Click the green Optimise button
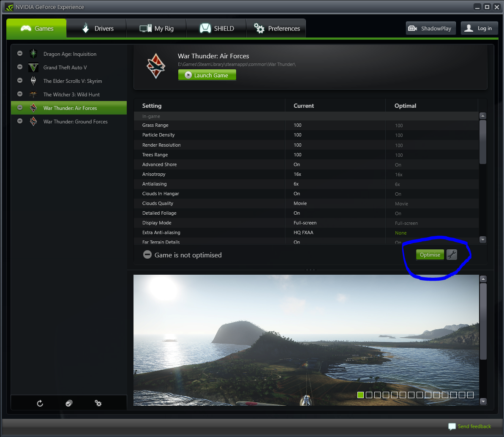This screenshot has height=437, width=504. click(430, 255)
